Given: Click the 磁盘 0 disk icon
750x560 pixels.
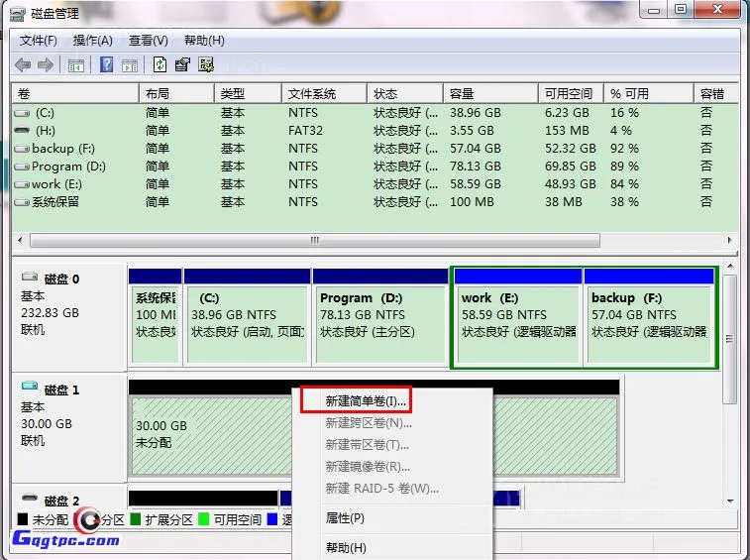Looking at the screenshot, I should point(30,277).
